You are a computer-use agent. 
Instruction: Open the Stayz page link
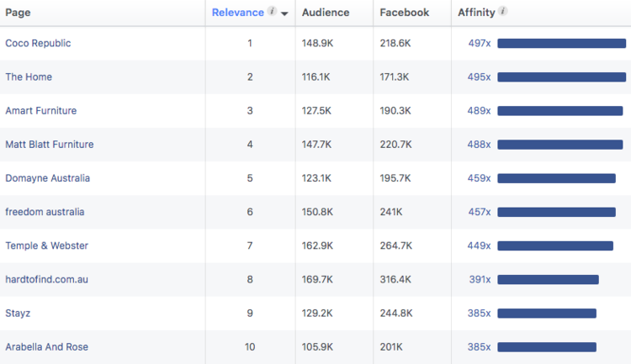pos(18,313)
